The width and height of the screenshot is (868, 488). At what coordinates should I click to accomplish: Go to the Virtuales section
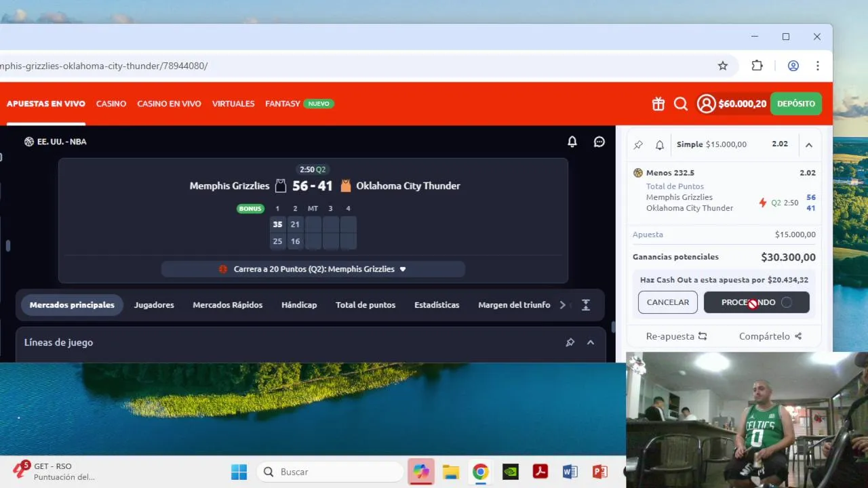233,104
